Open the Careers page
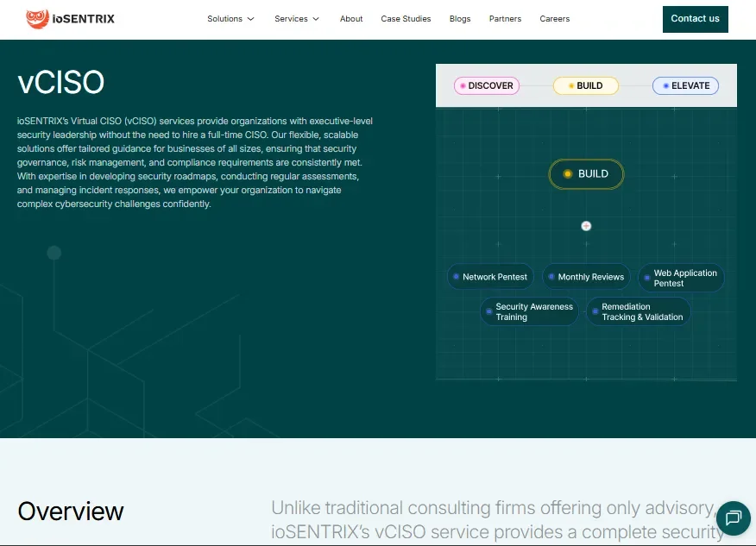Image resolution: width=756 pixels, height=546 pixels. pos(554,19)
